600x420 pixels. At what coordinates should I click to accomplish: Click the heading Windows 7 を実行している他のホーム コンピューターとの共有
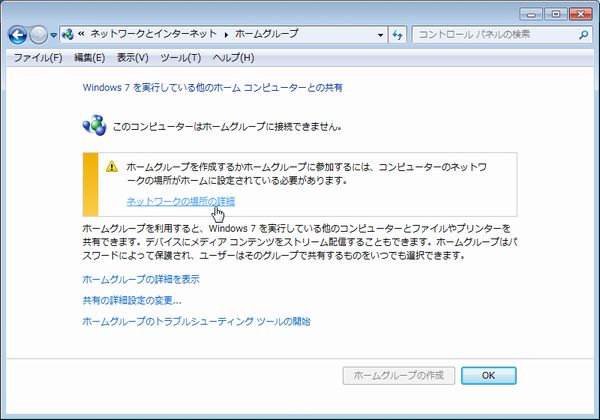coord(213,88)
